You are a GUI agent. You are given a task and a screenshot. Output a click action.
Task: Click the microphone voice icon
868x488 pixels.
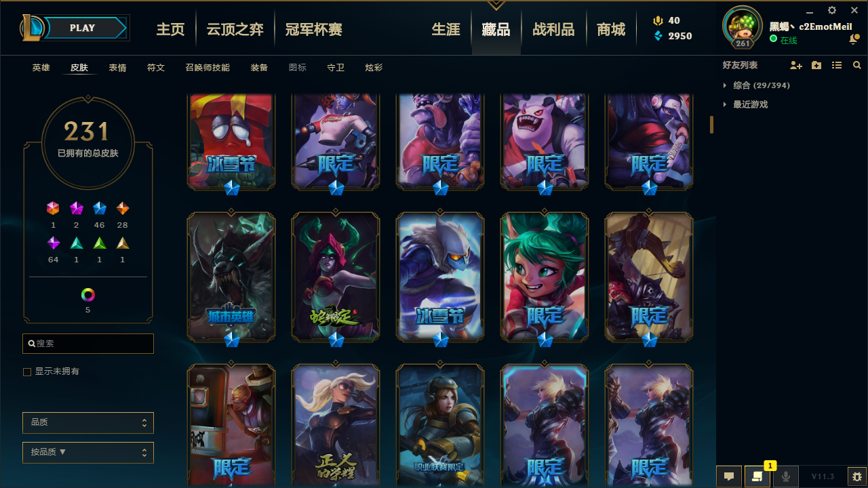786,476
